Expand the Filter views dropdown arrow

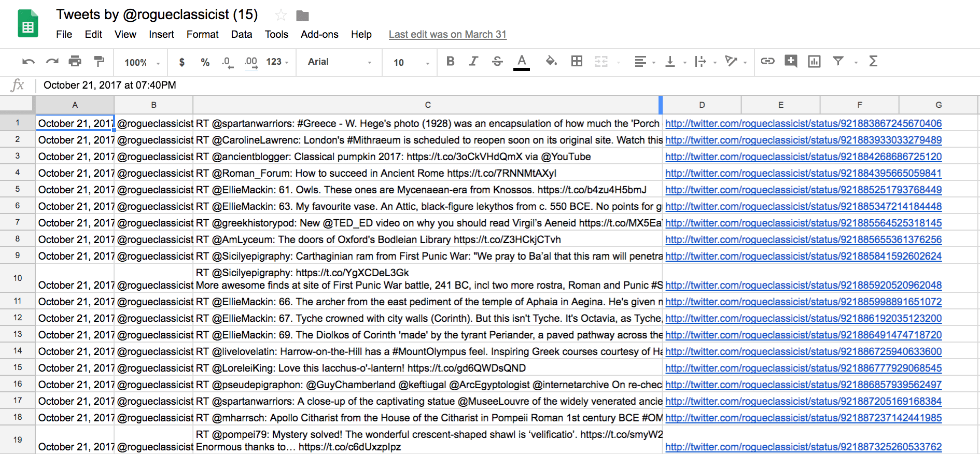click(x=856, y=63)
